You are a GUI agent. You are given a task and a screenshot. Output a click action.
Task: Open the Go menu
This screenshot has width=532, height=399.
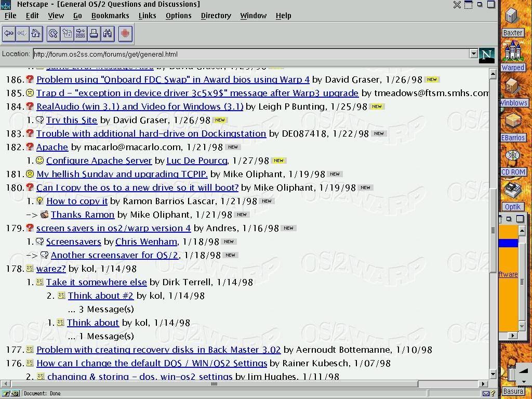coord(77,16)
